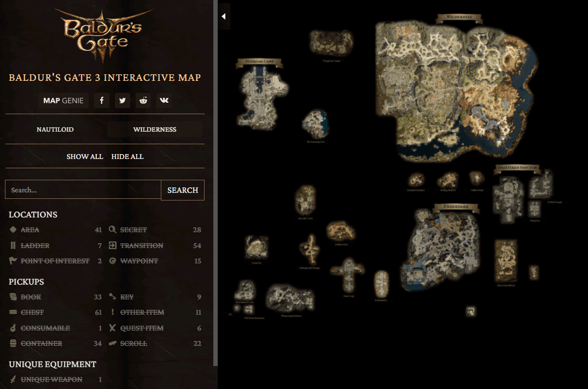Image resolution: width=588 pixels, height=389 pixels.
Task: Toggle Ladder location markers
Action: (x=55, y=246)
